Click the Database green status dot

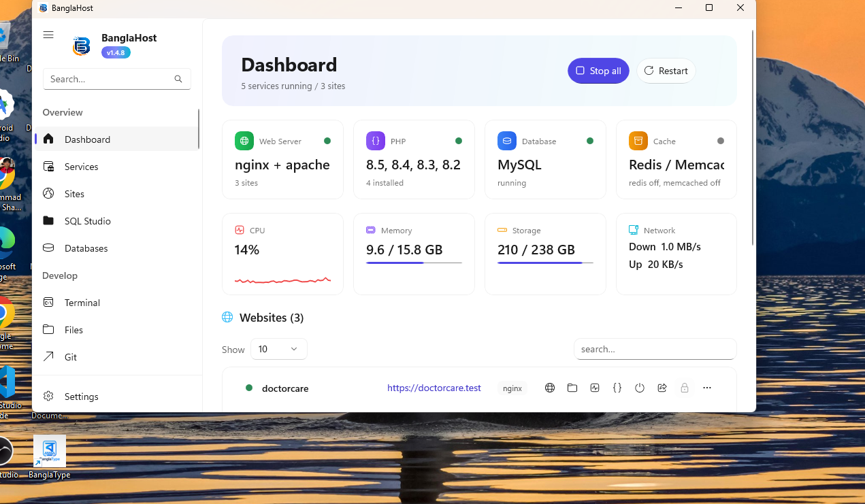tap(590, 141)
